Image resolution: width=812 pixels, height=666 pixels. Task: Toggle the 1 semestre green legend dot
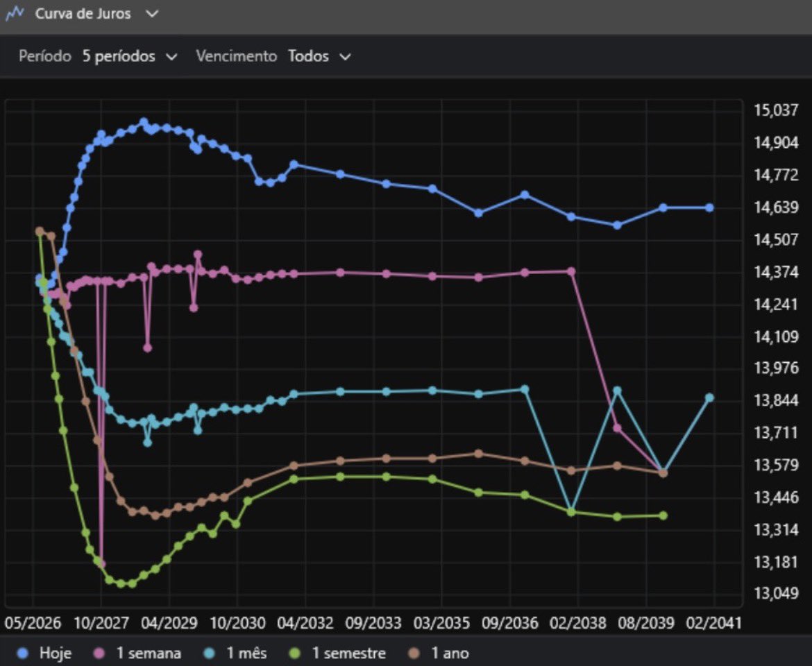coord(294,653)
